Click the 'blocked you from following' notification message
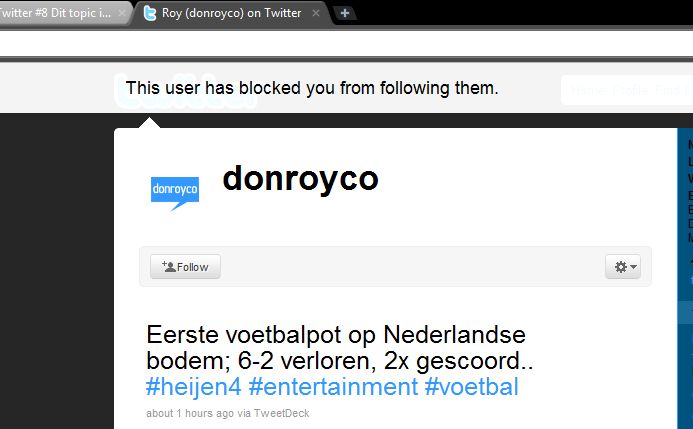 tap(312, 88)
